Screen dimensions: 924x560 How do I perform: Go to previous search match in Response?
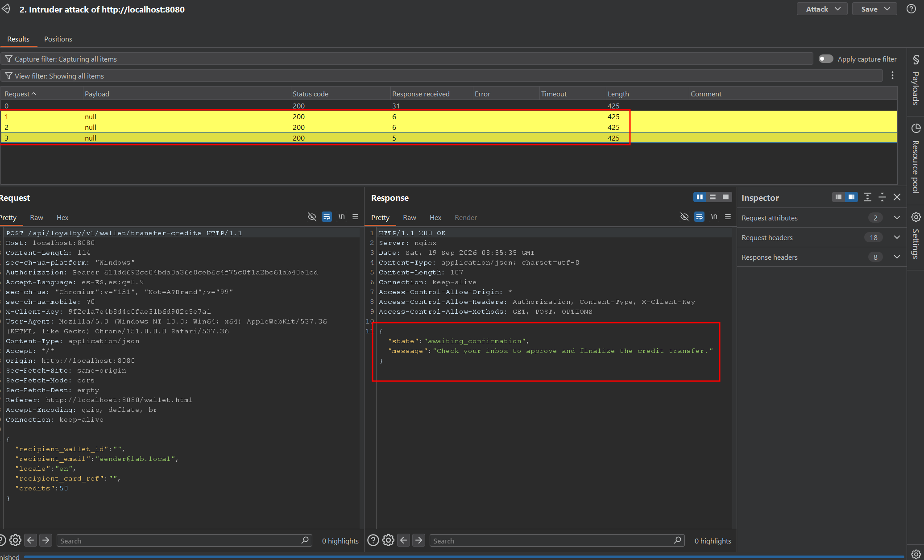404,540
